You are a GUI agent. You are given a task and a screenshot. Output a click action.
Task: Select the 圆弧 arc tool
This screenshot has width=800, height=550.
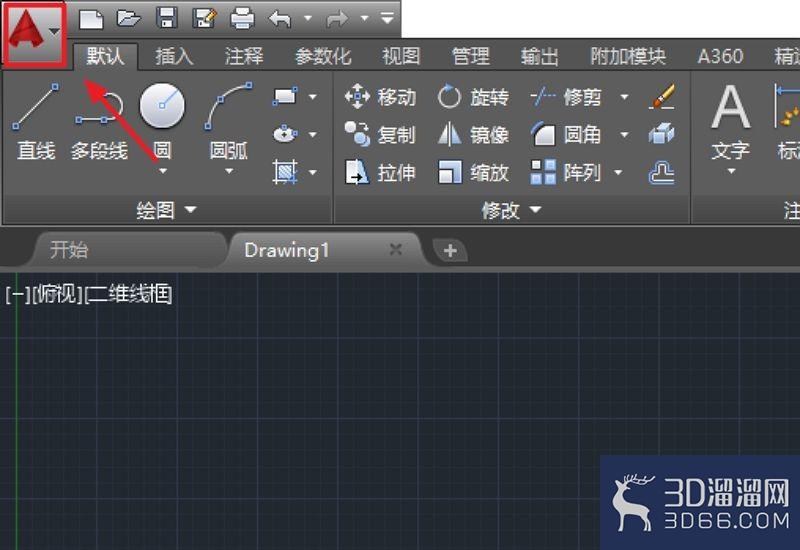pyautogui.click(x=229, y=120)
